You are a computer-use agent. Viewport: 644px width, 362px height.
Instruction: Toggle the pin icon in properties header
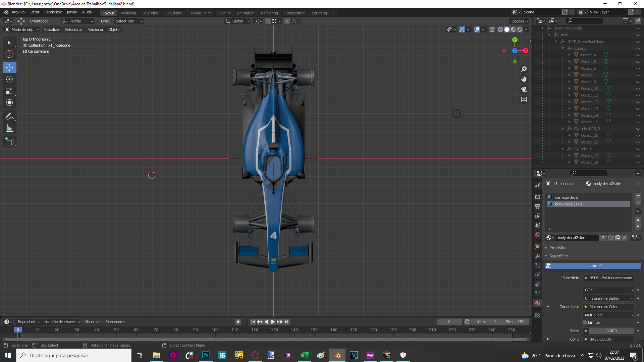click(638, 184)
